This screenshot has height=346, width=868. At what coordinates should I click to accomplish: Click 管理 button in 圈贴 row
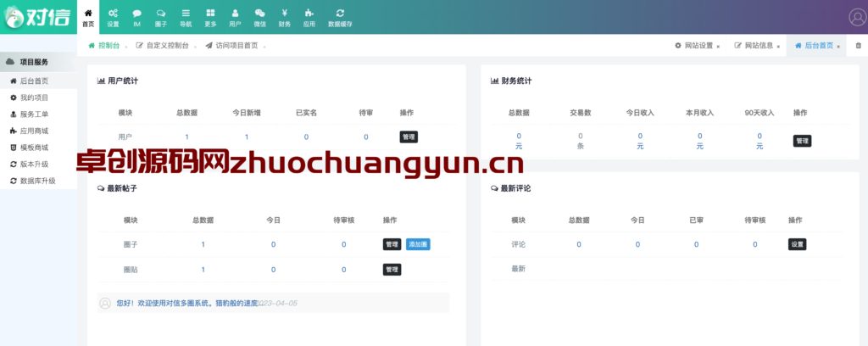[392, 270]
